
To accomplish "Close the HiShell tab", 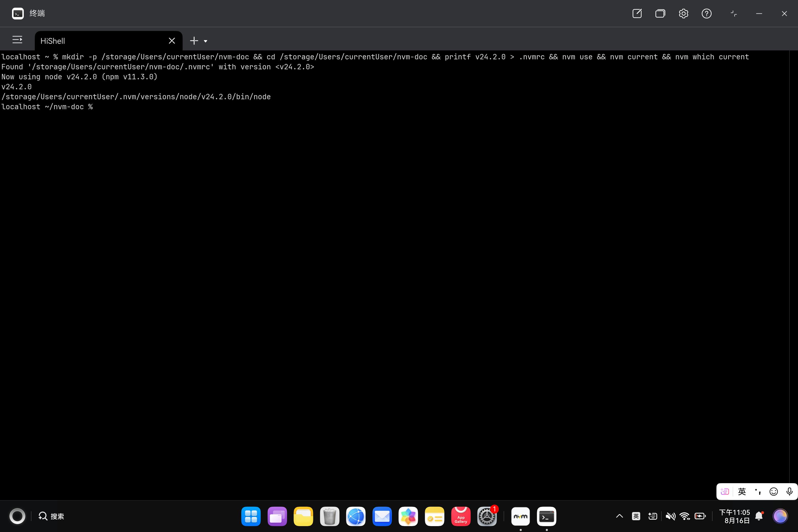I will tap(172, 41).
